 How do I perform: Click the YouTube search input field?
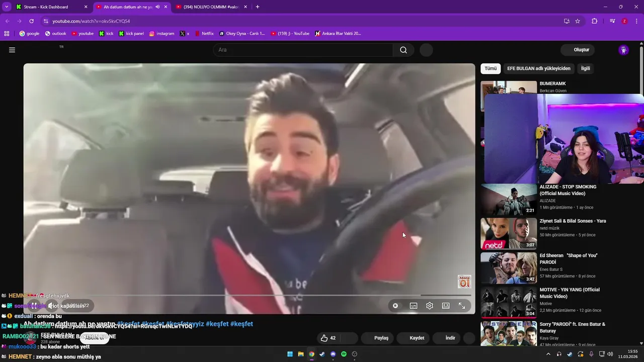(x=303, y=50)
